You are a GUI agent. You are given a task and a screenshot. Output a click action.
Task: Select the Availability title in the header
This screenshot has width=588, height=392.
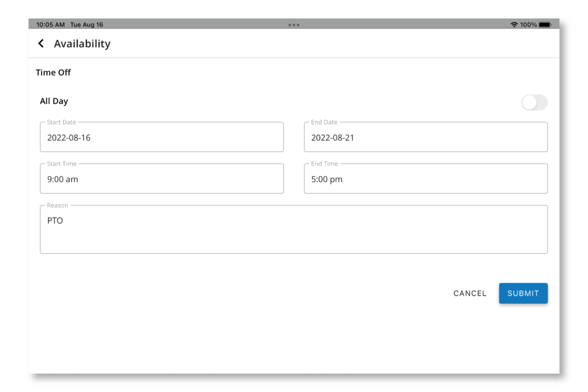tap(82, 43)
